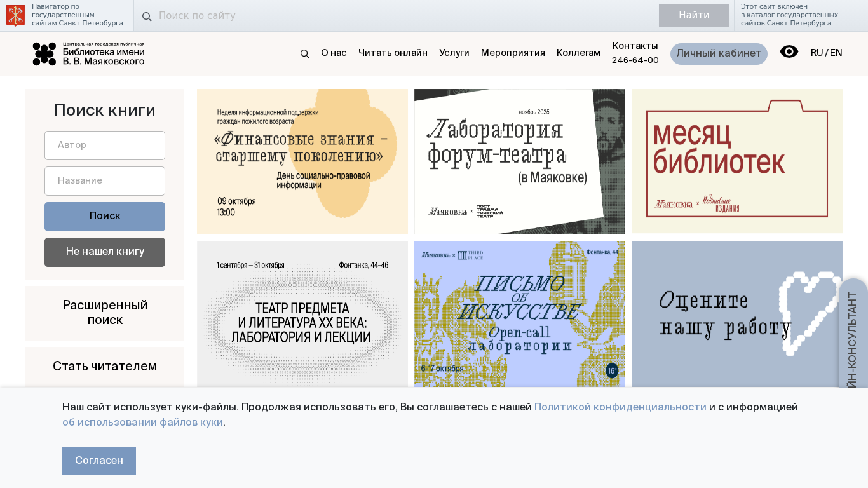This screenshot has width=868, height=488.
Task: Click the magnifier icon in top search bar
Action: tap(147, 17)
